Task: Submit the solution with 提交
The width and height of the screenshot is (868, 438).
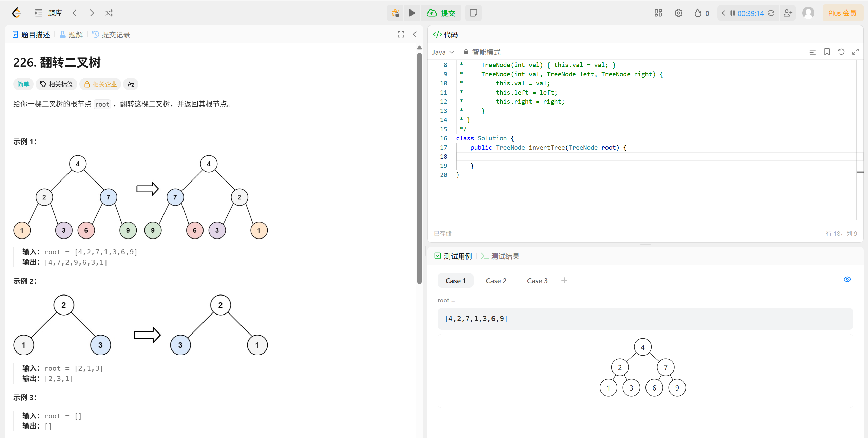Action: [441, 13]
